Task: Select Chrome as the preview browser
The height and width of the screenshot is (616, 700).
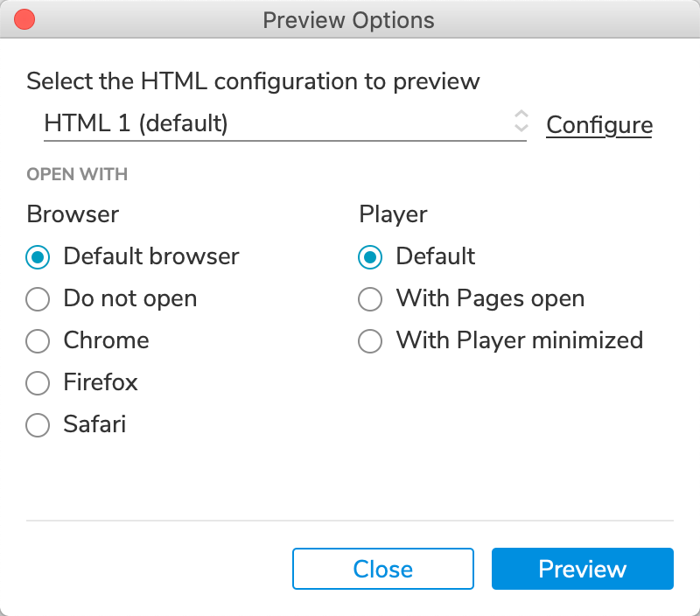Action: point(38,340)
